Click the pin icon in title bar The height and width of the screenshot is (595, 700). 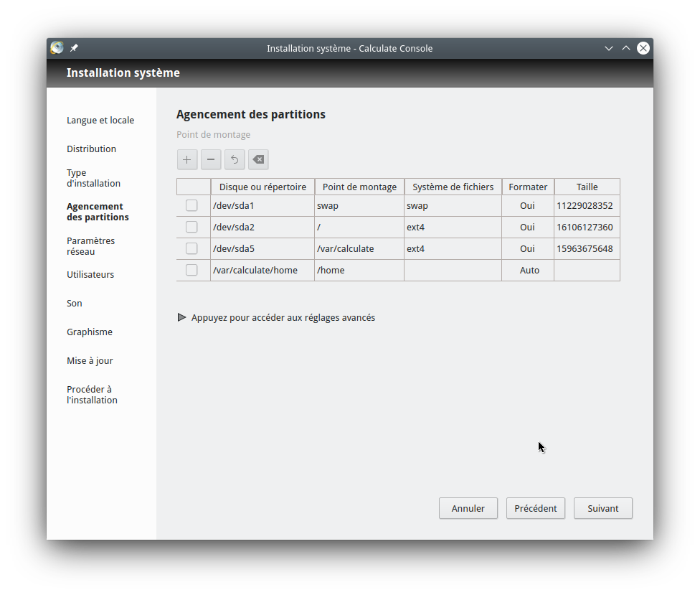(x=74, y=48)
